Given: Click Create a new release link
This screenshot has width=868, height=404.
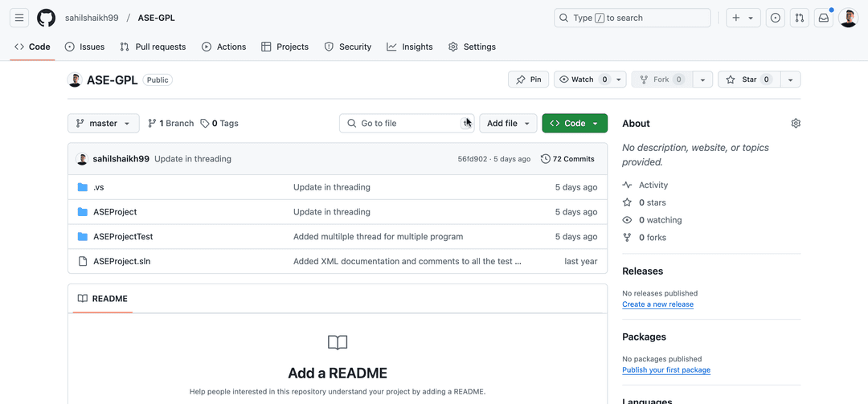Looking at the screenshot, I should coord(657,304).
